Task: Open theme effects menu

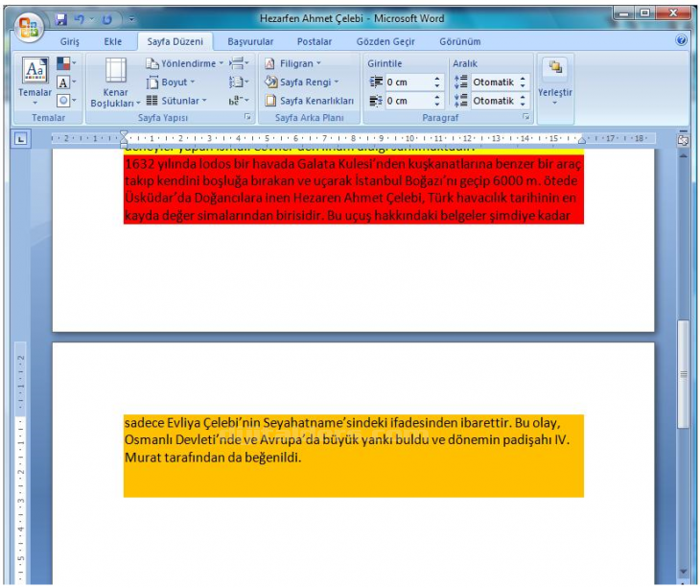Action: (x=66, y=101)
